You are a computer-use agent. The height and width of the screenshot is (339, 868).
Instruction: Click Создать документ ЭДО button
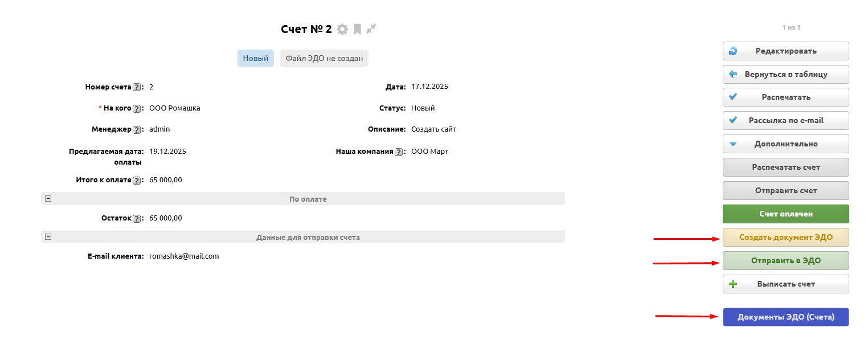pyautogui.click(x=785, y=237)
